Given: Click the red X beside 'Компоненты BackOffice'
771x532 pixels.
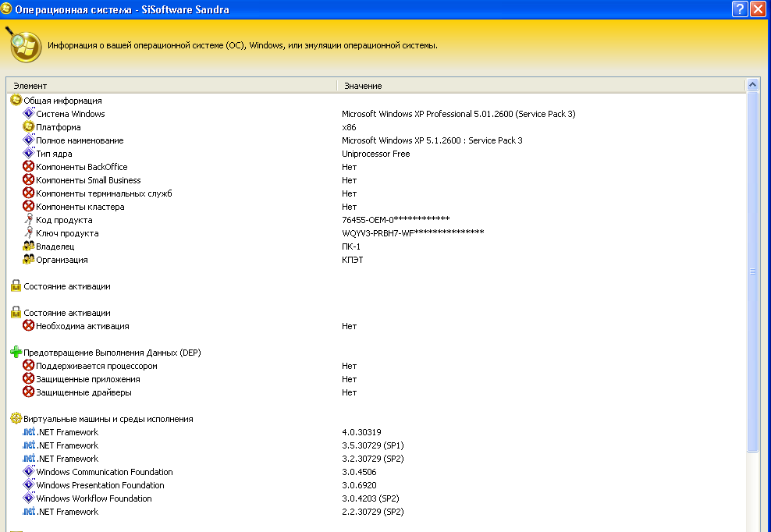Looking at the screenshot, I should point(29,166).
